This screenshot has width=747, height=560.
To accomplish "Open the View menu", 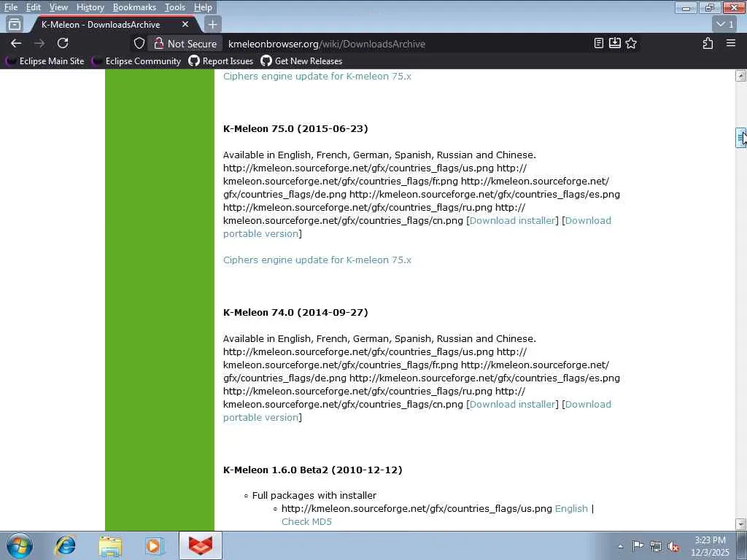I will pos(58,7).
